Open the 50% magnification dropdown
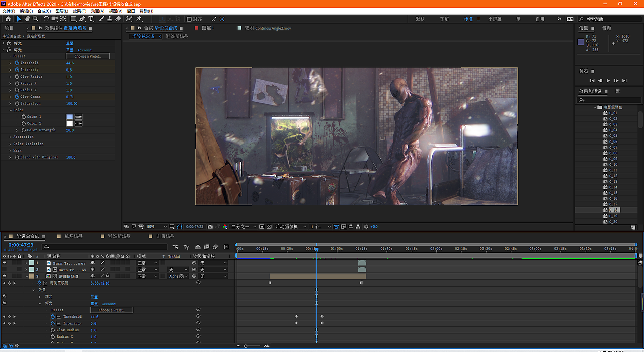The image size is (644, 352). [x=157, y=227]
